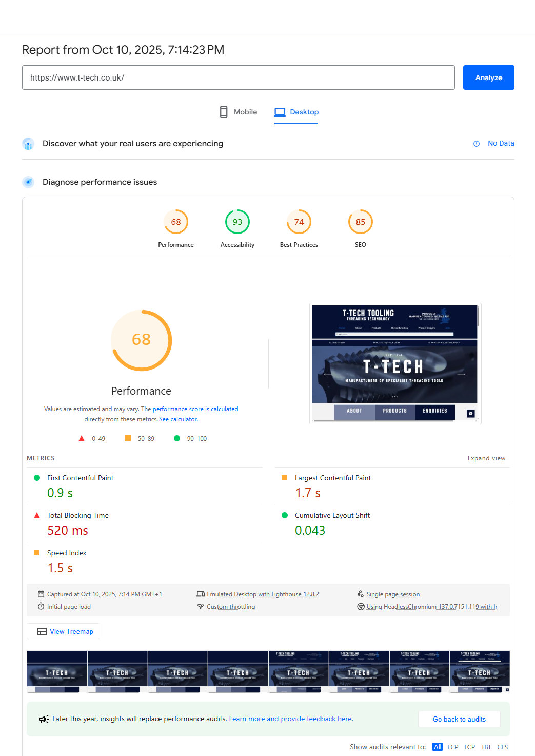This screenshot has width=535, height=756.
Task: Expand the metrics view
Action: tap(486, 458)
